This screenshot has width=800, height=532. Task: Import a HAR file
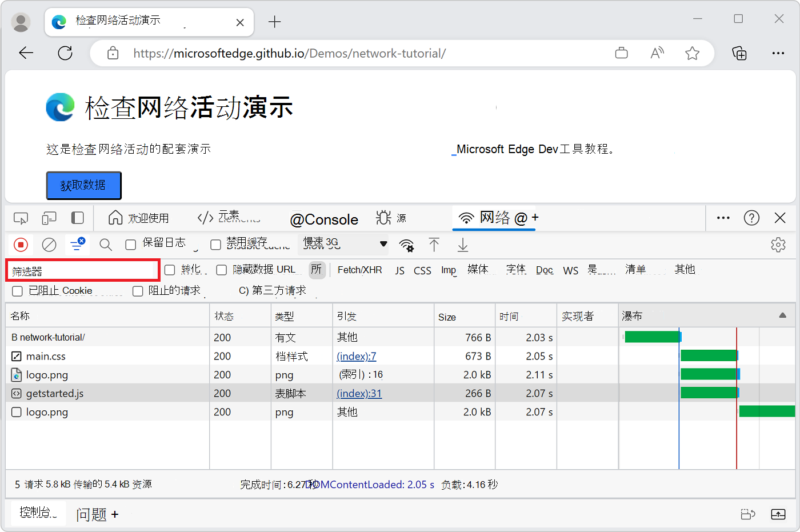pos(434,245)
